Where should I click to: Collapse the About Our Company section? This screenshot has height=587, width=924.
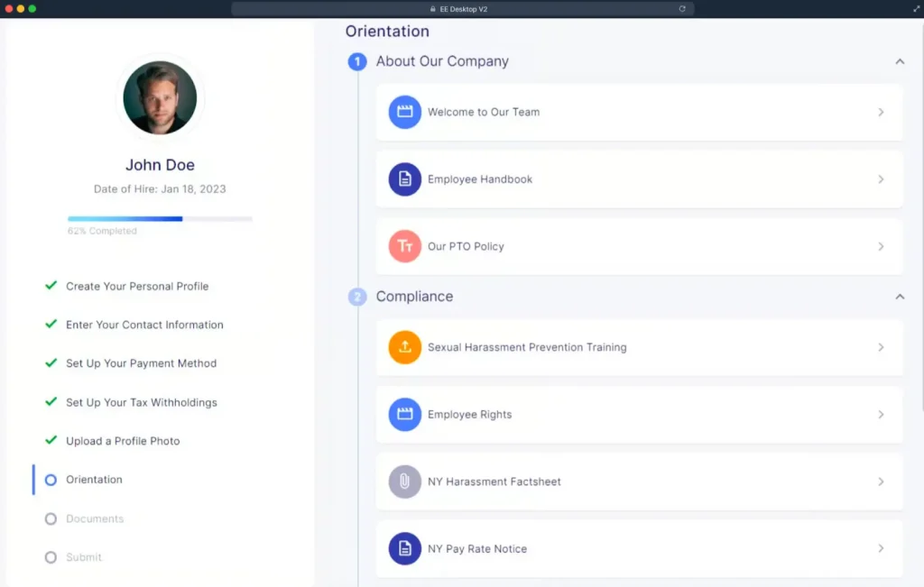tap(900, 61)
